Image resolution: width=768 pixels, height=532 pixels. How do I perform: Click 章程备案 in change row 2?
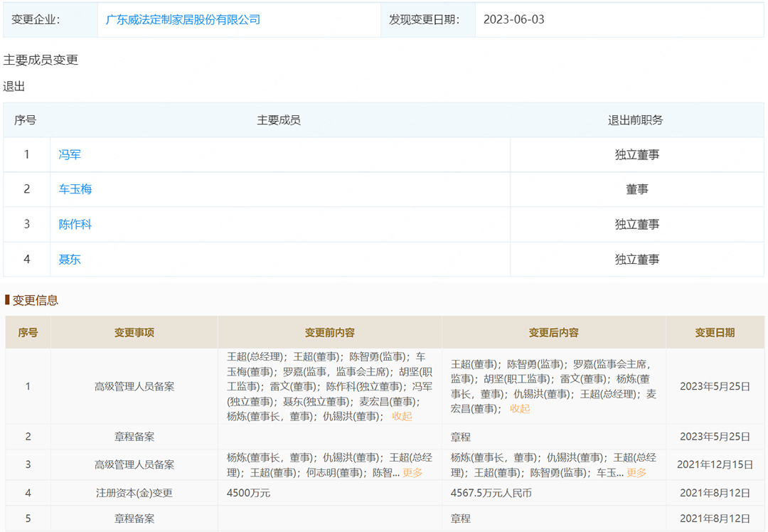(134, 437)
